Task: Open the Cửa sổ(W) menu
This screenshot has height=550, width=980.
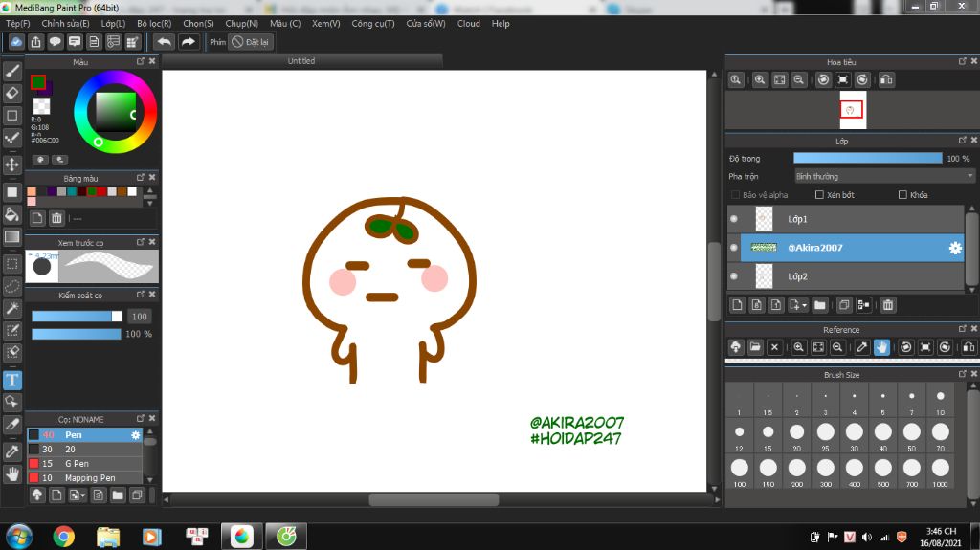Action: [x=425, y=23]
